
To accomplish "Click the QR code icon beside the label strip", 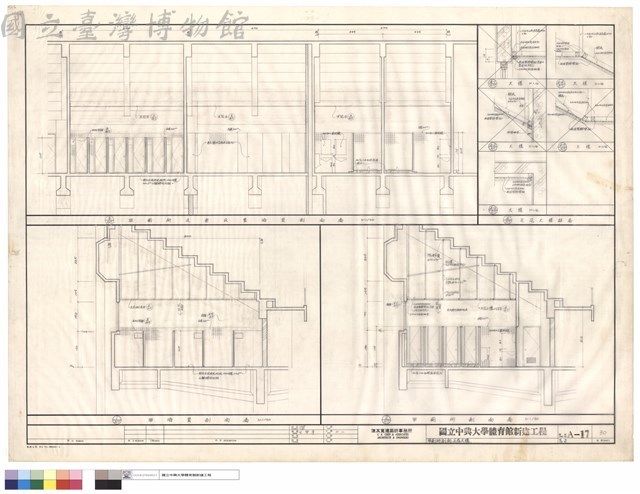I will pyautogui.click(x=127, y=474).
